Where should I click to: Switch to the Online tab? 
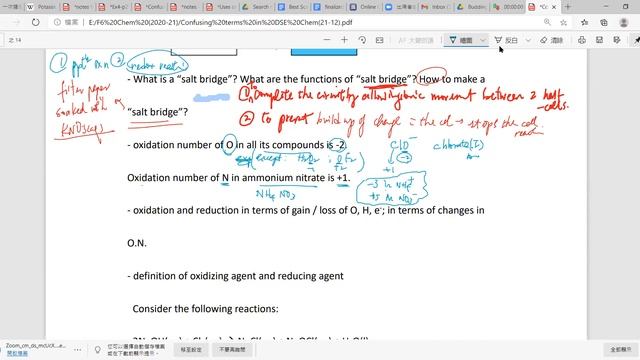[364, 7]
